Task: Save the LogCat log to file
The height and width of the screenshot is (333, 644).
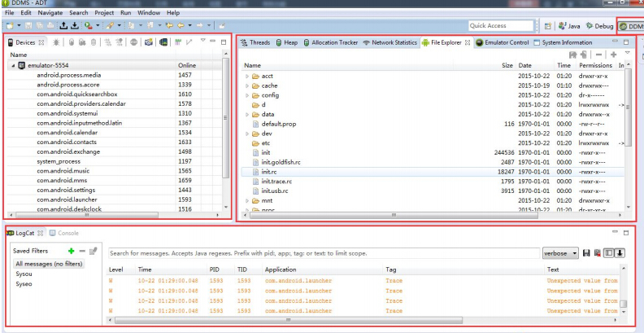Action: click(x=586, y=253)
